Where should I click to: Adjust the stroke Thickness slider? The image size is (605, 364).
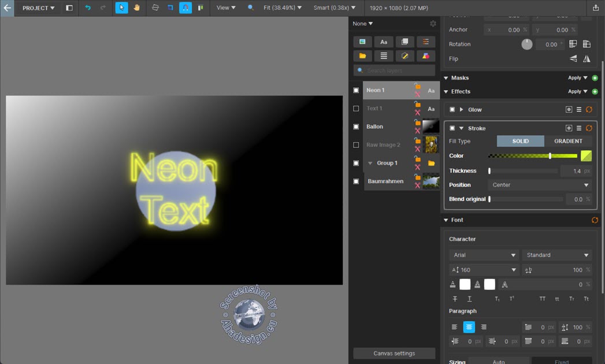pyautogui.click(x=523, y=170)
